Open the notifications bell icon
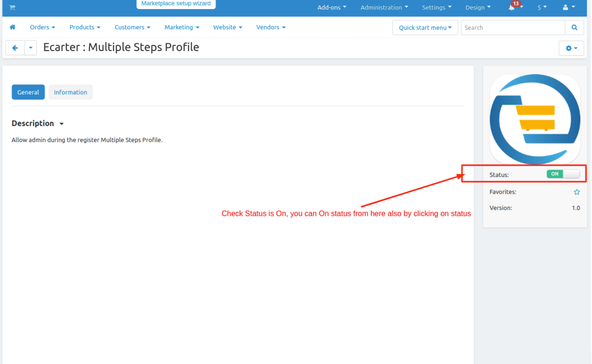Screen dimensions: 592x364 coord(512,7)
